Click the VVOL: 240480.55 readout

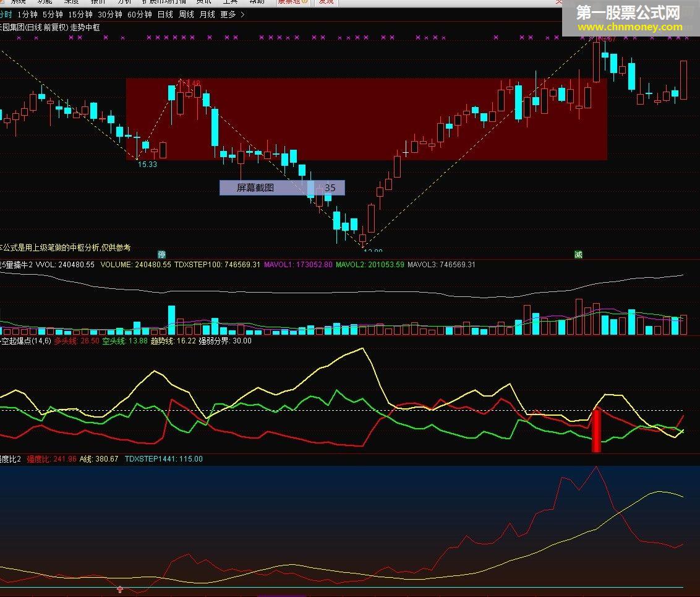click(x=65, y=265)
